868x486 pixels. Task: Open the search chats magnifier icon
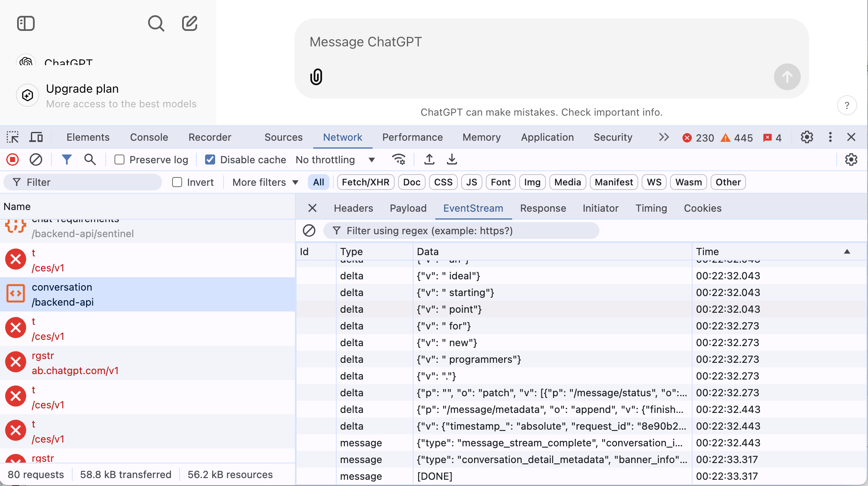click(x=156, y=23)
